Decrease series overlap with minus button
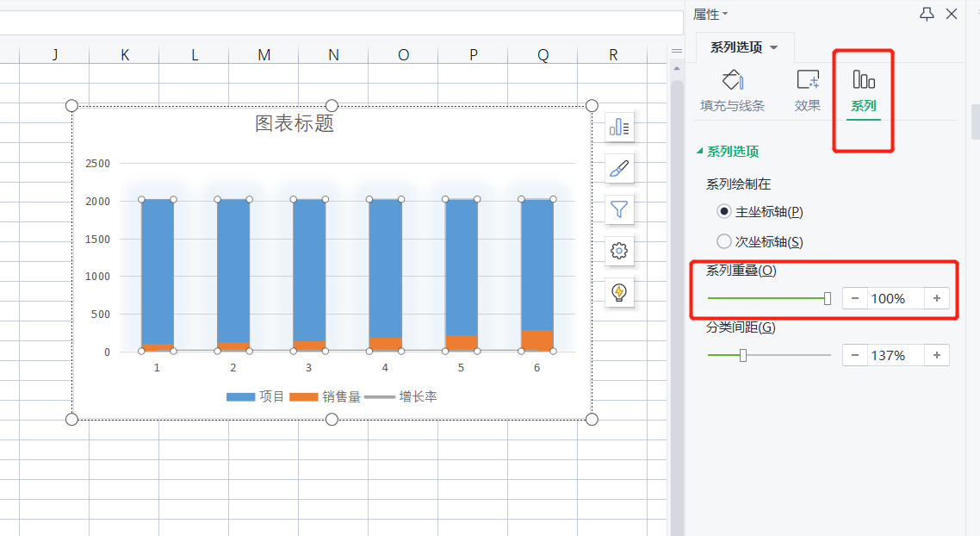Screen dimensions: 980x536 [x=855, y=298]
